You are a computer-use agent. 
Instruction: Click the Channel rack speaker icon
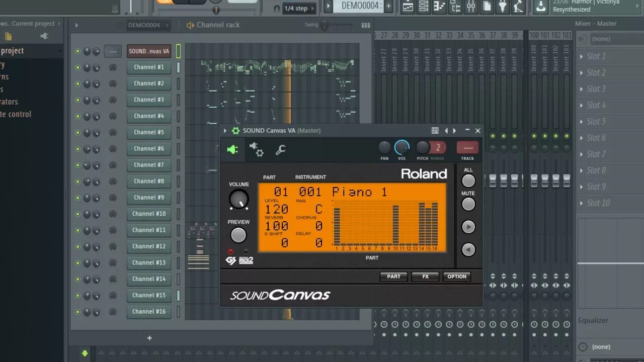pyautogui.click(x=190, y=25)
